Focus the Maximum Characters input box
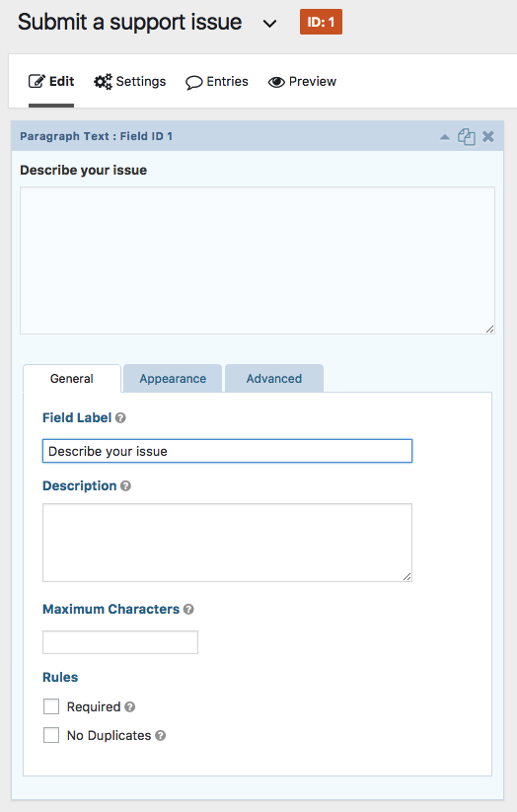This screenshot has width=517, height=812. coord(120,642)
